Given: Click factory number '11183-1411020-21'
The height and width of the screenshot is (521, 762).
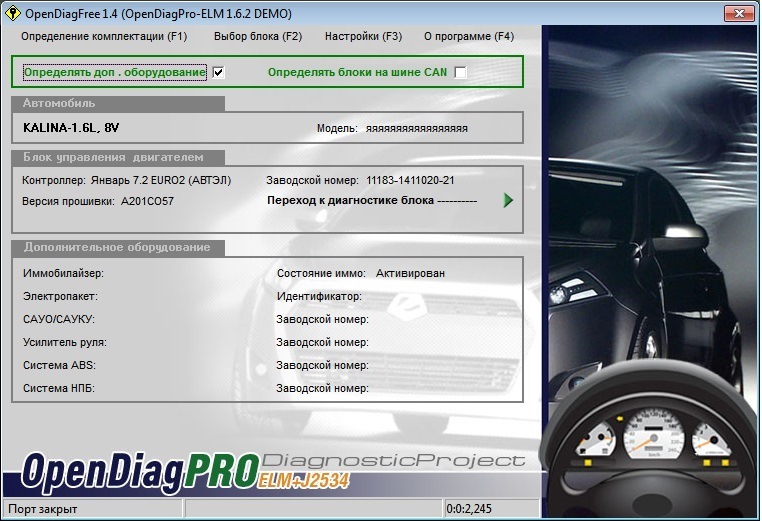Looking at the screenshot, I should tap(410, 180).
